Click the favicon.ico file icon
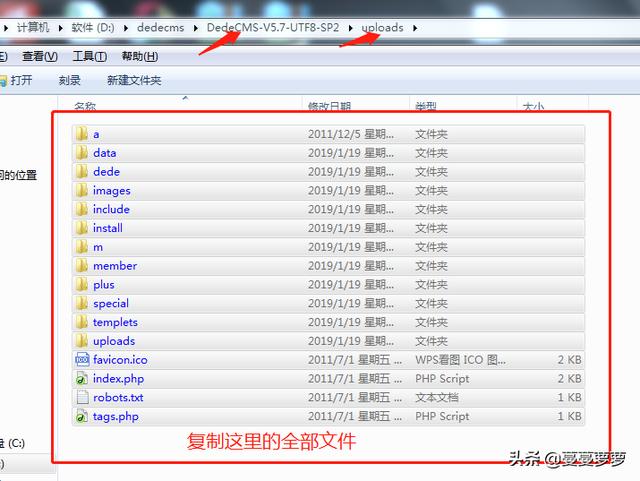Viewport: 640px width, 481px height. pos(82,359)
